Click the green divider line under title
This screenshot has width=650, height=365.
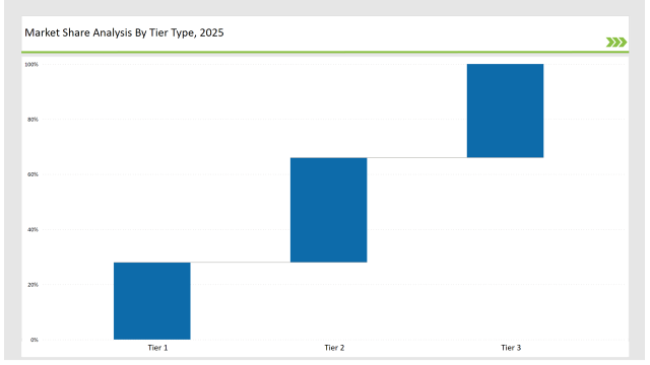pos(325,52)
